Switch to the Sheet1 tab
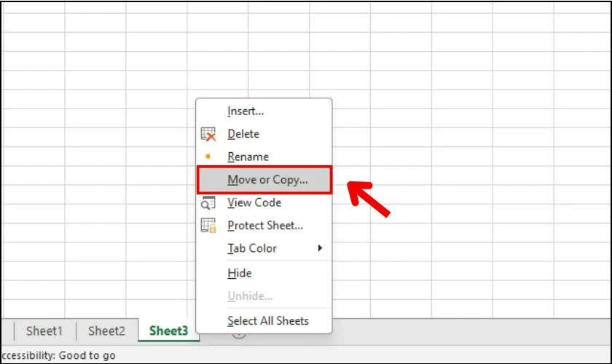The height and width of the screenshot is (364, 612). click(x=44, y=331)
